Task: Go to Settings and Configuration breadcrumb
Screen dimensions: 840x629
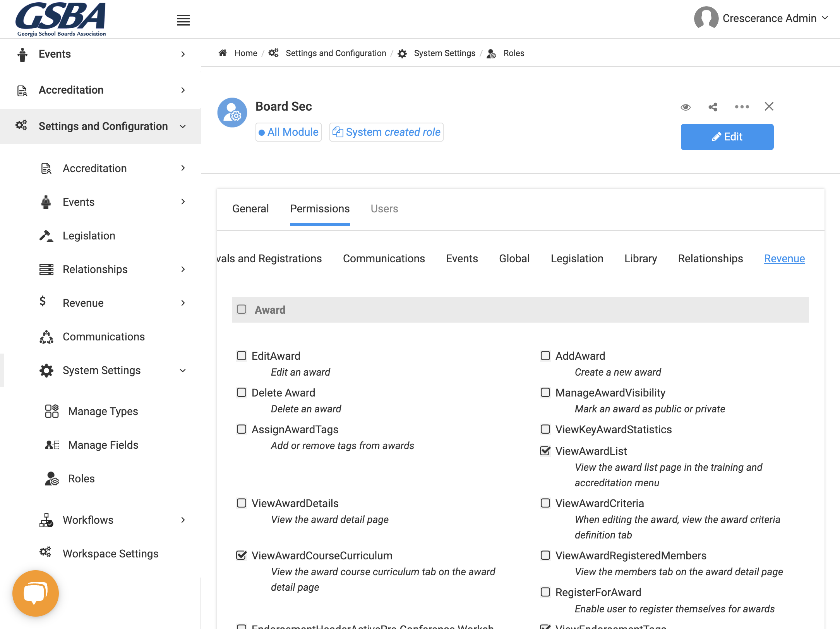Action: tap(336, 53)
